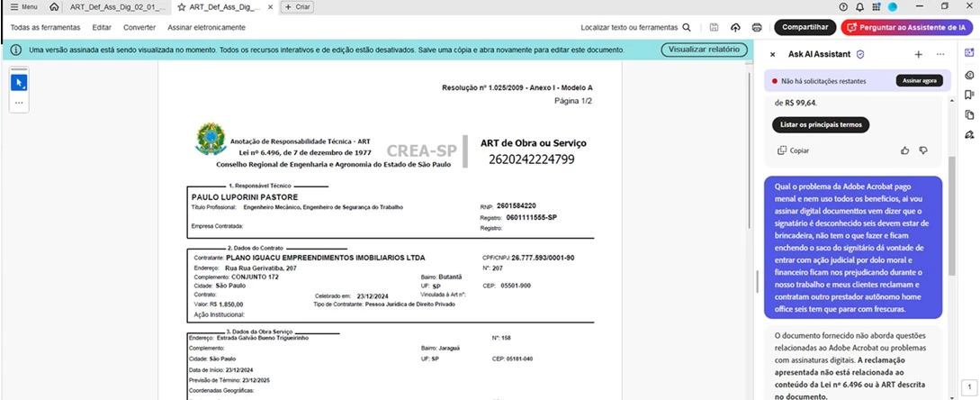
Task: Open the apps grid icon
Action: (877, 7)
